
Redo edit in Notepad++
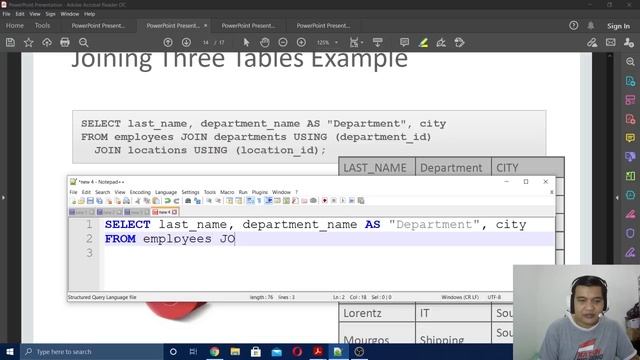click(176, 200)
